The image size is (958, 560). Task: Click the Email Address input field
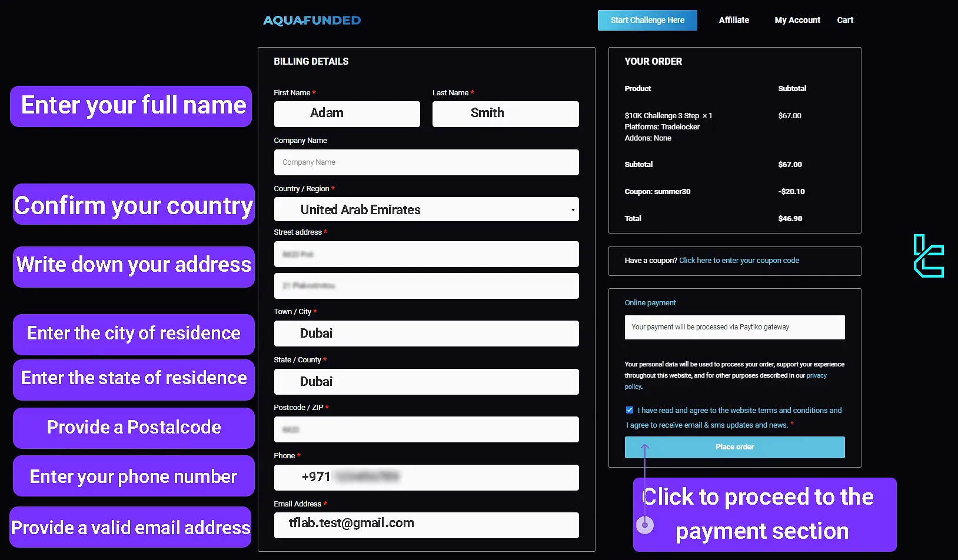426,525
